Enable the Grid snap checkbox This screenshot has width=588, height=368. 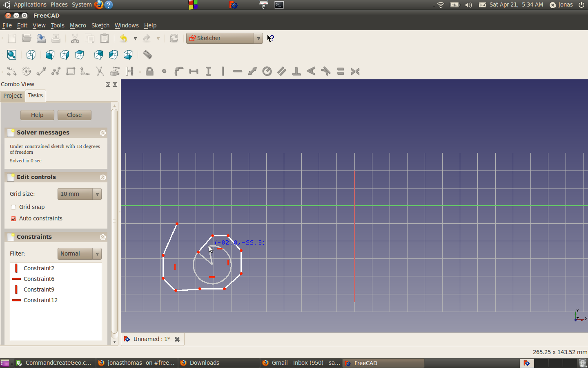tap(13, 207)
